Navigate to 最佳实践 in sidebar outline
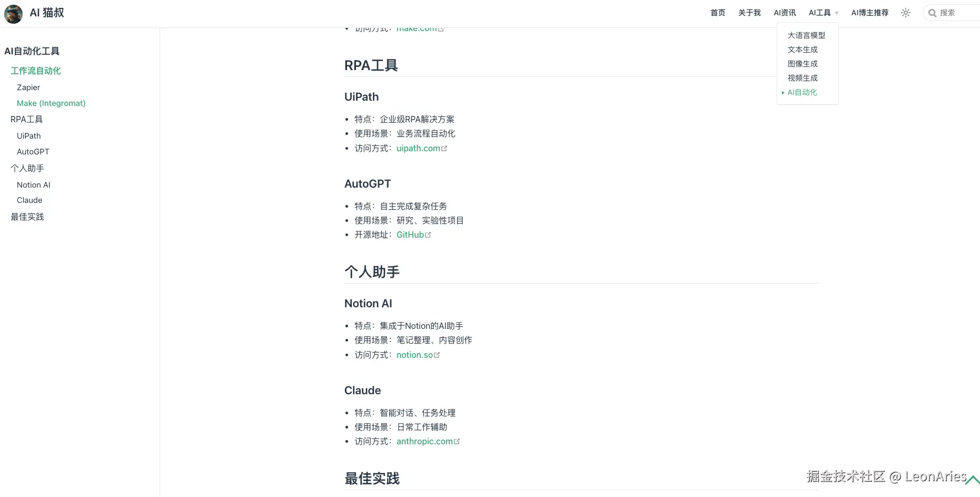 pos(27,217)
